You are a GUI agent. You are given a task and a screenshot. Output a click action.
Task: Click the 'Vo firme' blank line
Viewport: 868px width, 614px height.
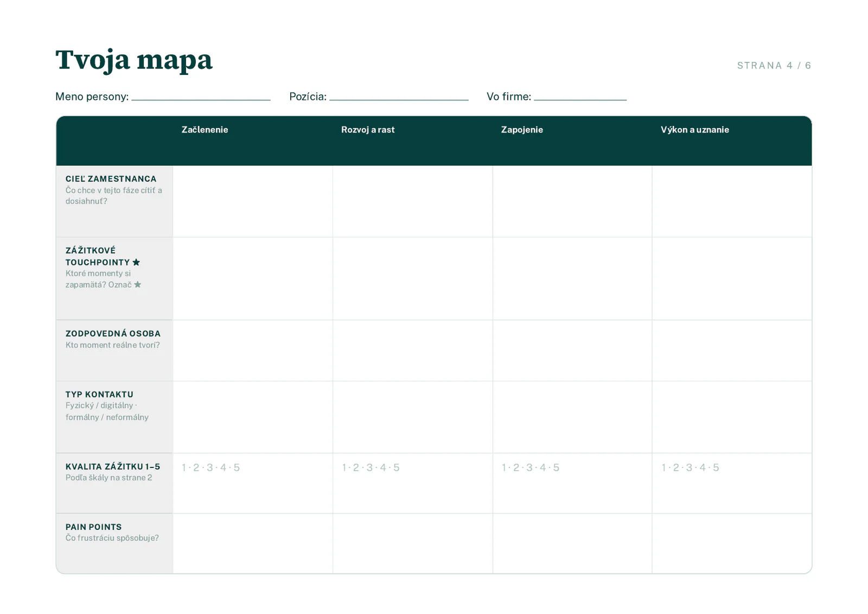pyautogui.click(x=580, y=100)
